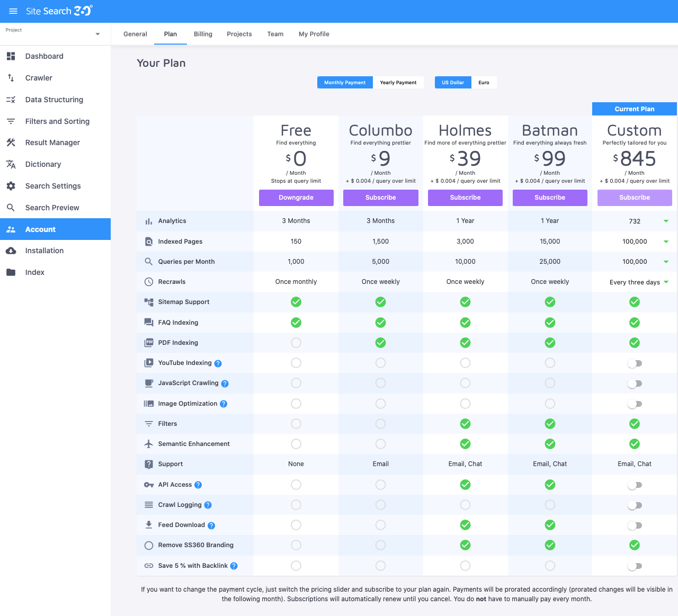The height and width of the screenshot is (616, 678).
Task: Switch to the Billing tab
Action: tap(203, 34)
